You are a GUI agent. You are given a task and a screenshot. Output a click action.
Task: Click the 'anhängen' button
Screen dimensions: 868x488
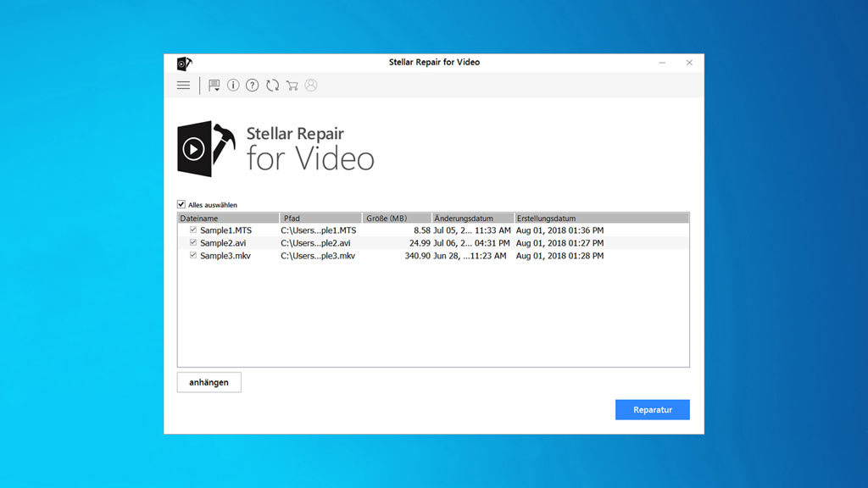[x=209, y=382]
